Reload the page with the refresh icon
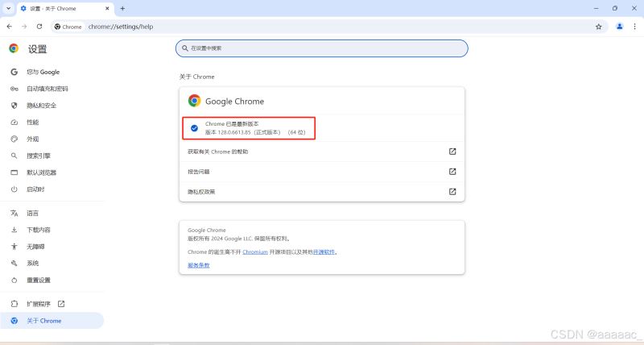 click(39, 27)
